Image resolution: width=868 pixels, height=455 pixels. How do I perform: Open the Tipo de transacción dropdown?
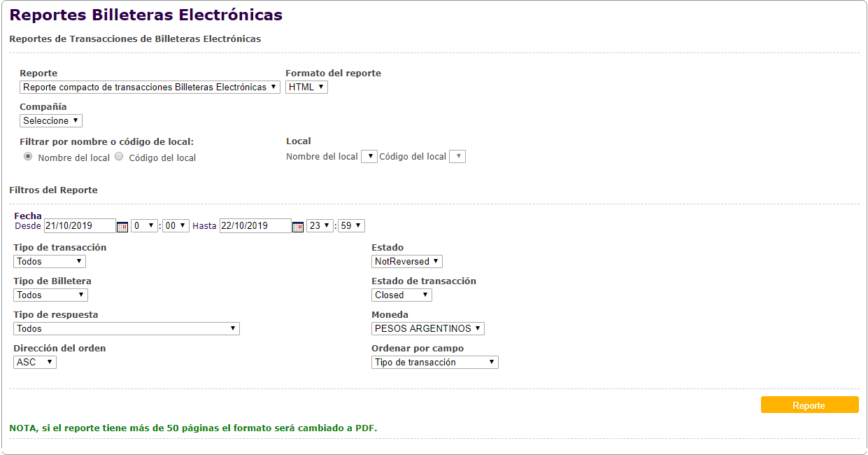click(50, 262)
